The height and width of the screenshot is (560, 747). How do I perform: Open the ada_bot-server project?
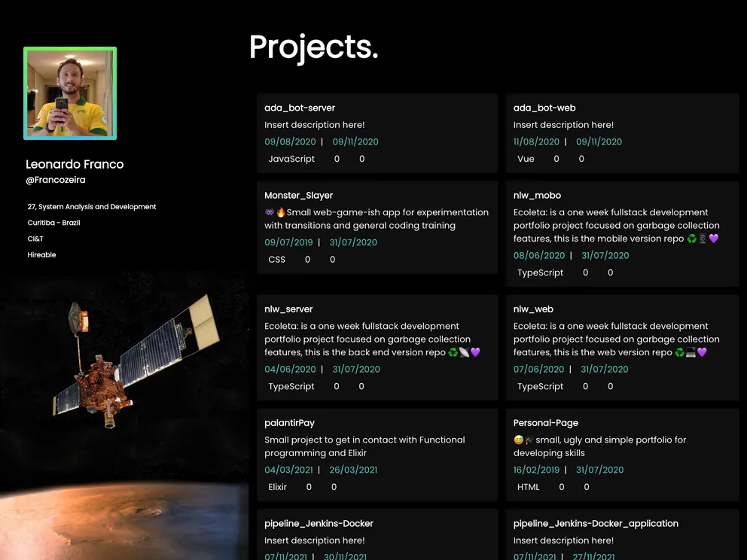[x=300, y=108]
